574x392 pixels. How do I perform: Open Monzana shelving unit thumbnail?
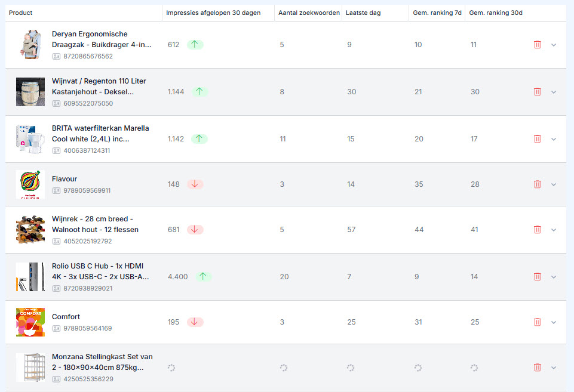click(x=30, y=368)
